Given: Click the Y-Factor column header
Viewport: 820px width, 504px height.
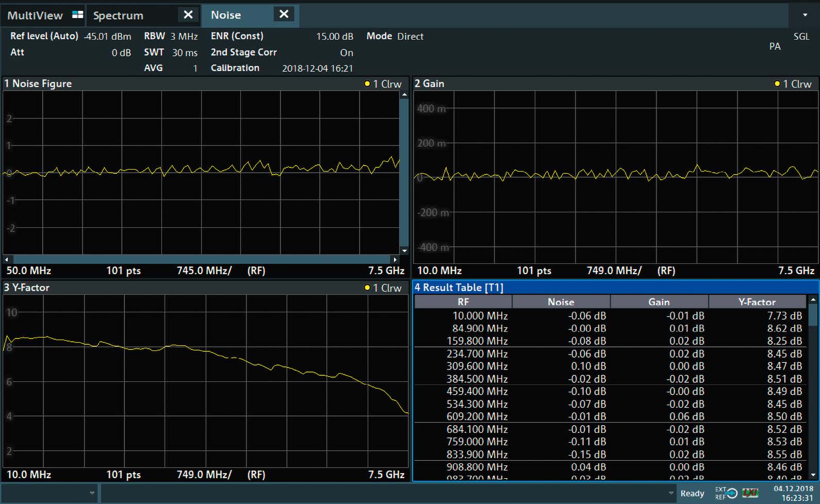Looking at the screenshot, I should click(x=757, y=302).
